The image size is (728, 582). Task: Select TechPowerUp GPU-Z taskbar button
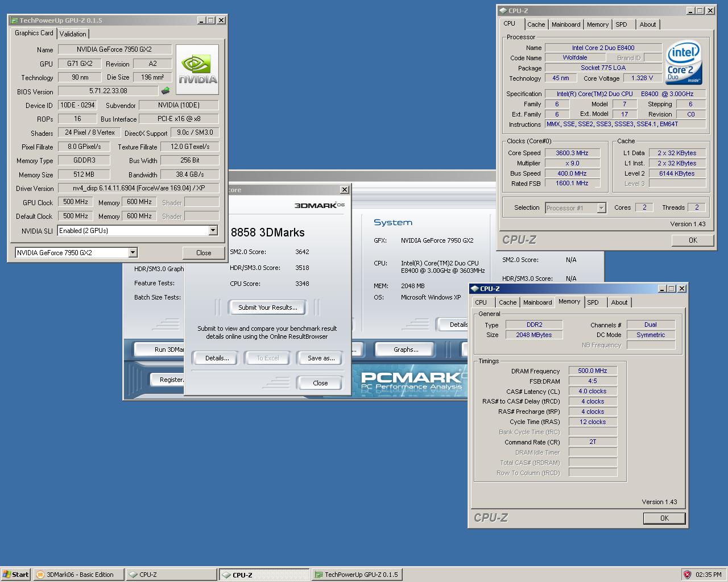357,575
